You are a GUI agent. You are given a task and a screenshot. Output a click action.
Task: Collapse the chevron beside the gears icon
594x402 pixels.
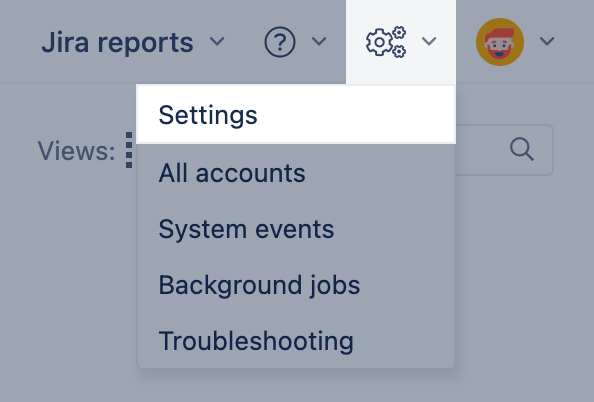coord(429,41)
